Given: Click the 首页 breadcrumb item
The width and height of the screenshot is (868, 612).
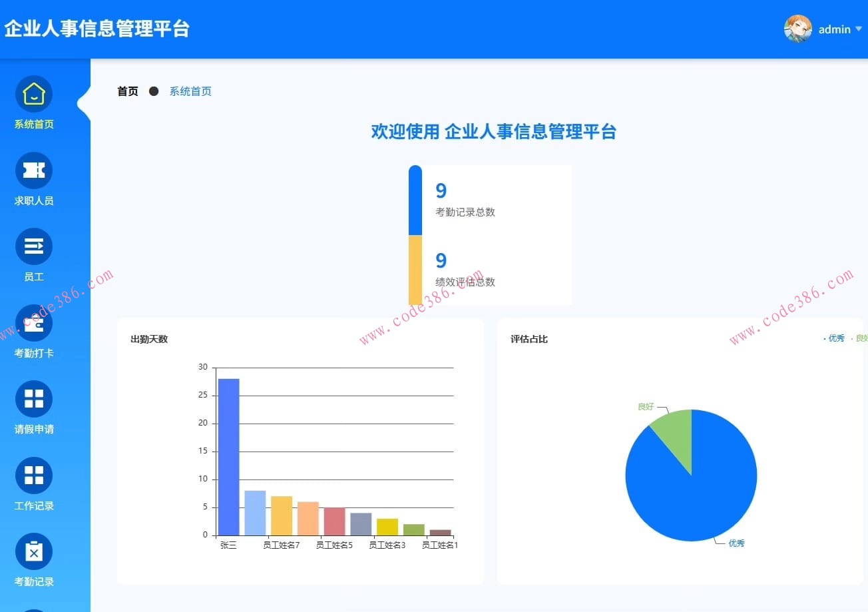Looking at the screenshot, I should pos(127,91).
